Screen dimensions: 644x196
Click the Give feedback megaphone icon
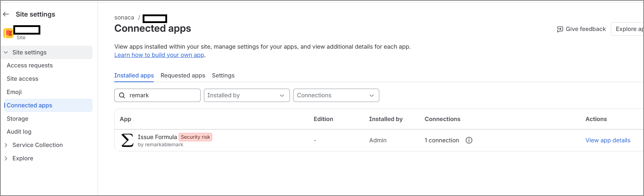(560, 29)
